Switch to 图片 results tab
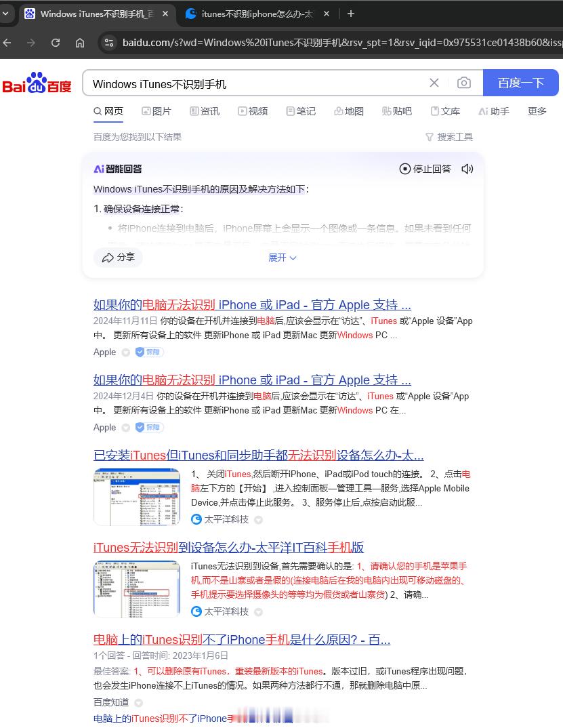563x728 pixels. (x=157, y=111)
